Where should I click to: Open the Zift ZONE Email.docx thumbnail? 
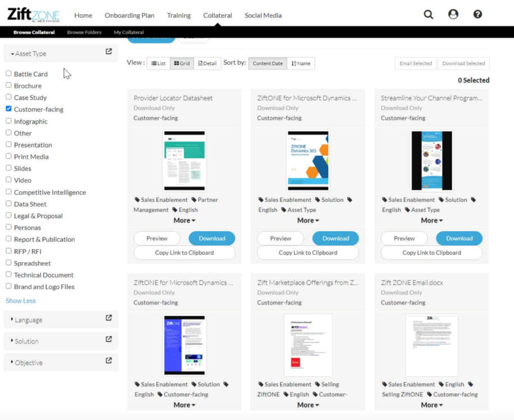pyautogui.click(x=432, y=345)
